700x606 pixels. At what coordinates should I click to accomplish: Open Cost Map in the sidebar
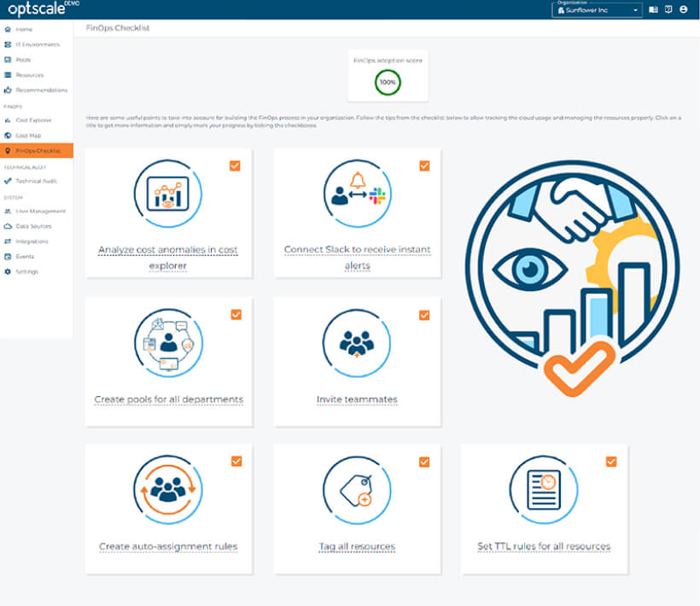(x=37, y=136)
